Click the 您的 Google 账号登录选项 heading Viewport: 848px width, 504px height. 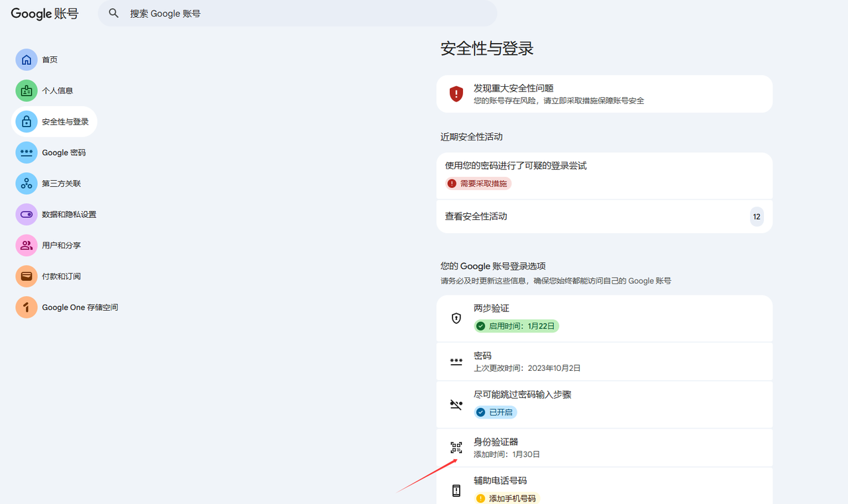493,266
